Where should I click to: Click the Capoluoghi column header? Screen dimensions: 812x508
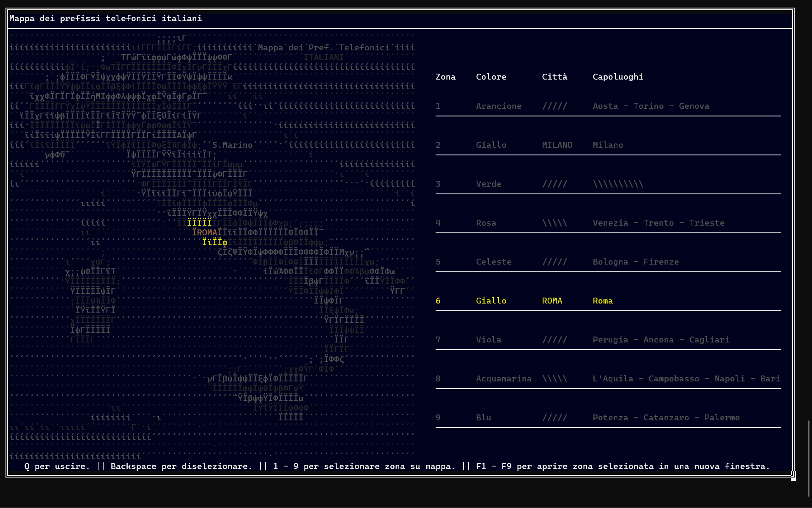tap(618, 77)
